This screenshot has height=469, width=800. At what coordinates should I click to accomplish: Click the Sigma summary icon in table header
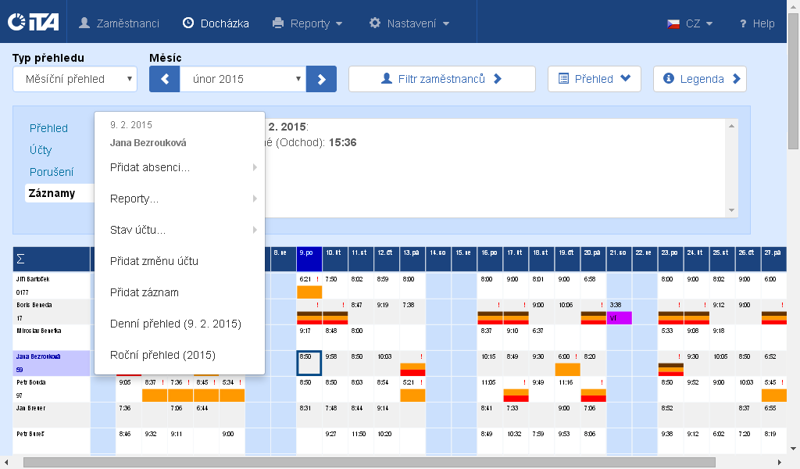click(21, 258)
